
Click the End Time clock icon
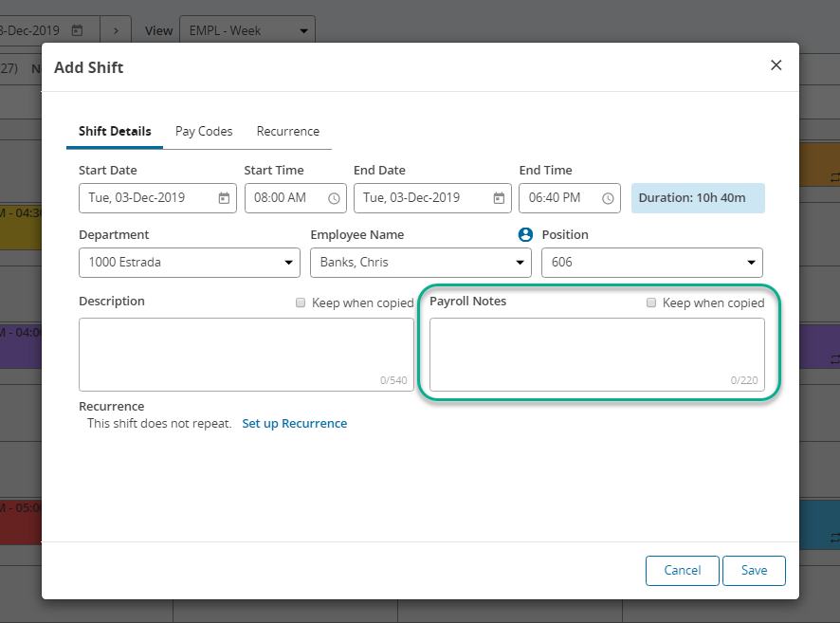click(x=608, y=198)
